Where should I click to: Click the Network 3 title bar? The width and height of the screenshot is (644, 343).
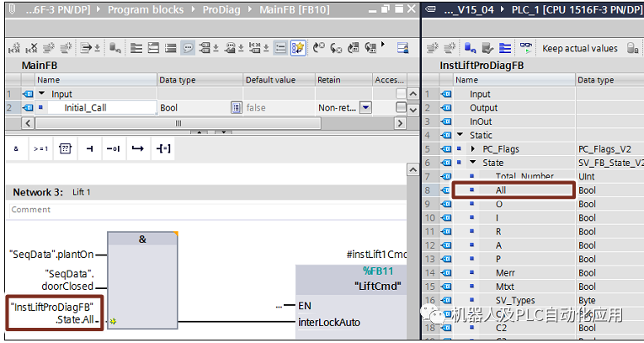tap(206, 192)
